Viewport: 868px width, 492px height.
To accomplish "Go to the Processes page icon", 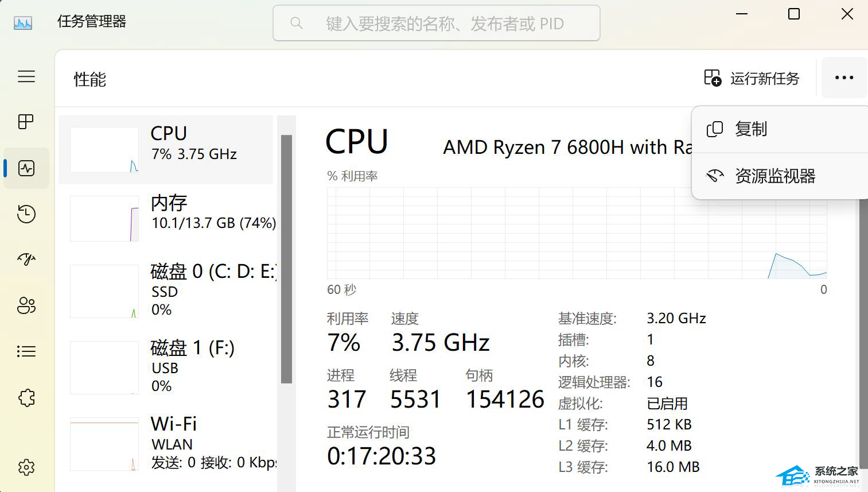I will coord(26,122).
